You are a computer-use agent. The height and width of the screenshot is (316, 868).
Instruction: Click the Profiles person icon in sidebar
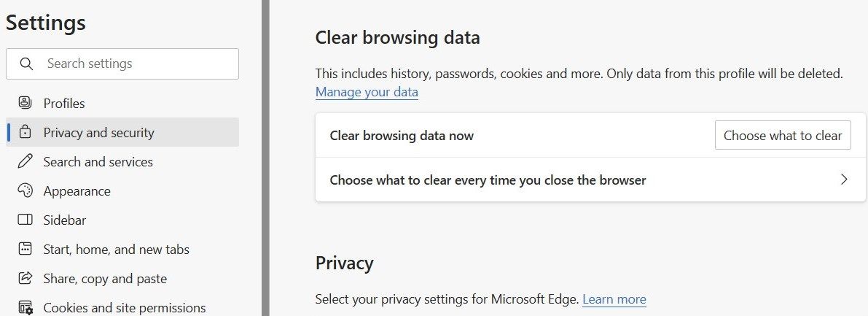click(x=26, y=103)
